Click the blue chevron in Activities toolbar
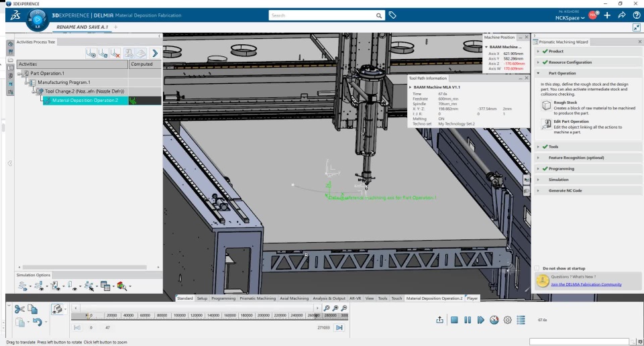The image size is (644, 346). point(155,54)
